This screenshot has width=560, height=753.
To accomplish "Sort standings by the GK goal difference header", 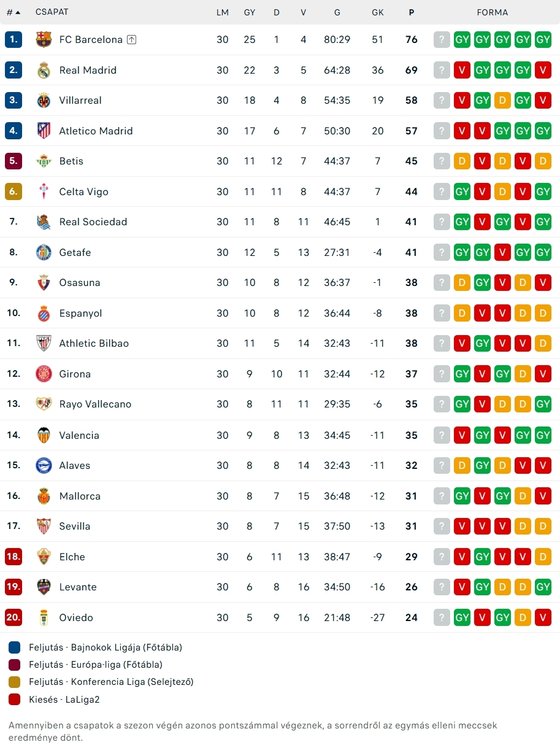I will tap(377, 12).
